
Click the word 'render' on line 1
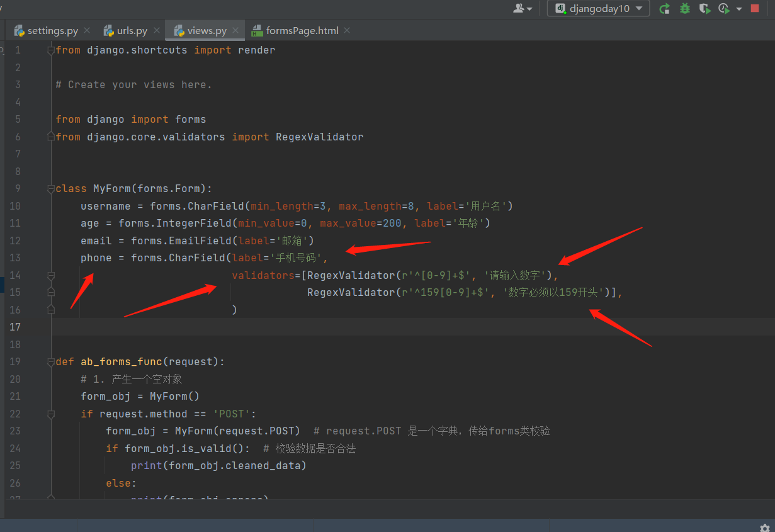click(x=257, y=50)
